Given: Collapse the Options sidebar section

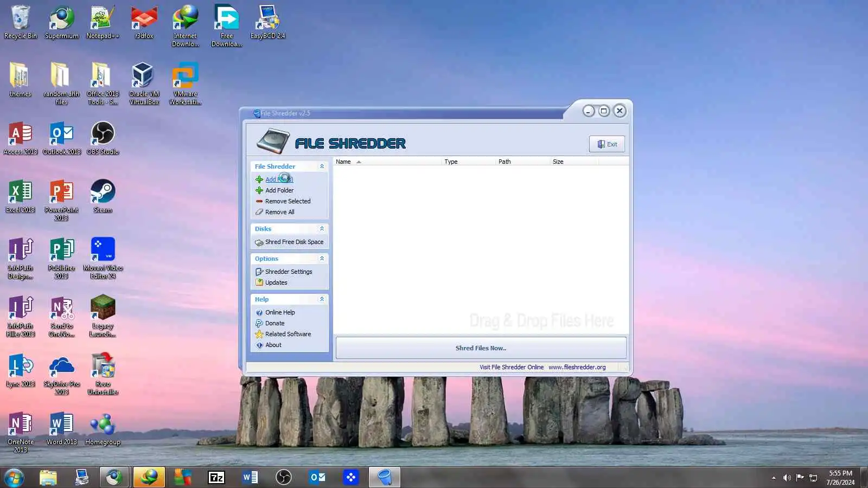Looking at the screenshot, I should pos(322,259).
